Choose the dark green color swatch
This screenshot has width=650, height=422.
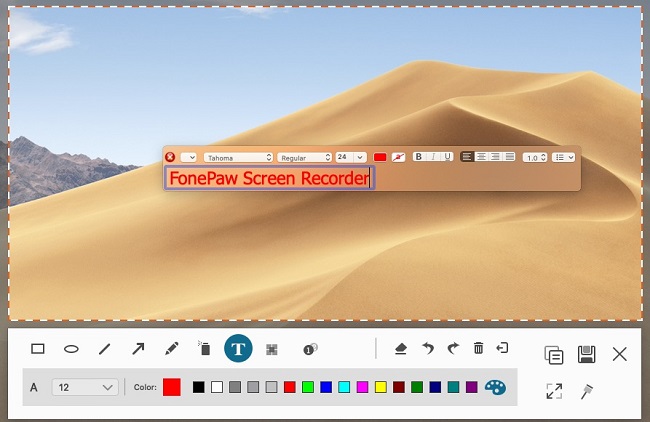pos(417,387)
